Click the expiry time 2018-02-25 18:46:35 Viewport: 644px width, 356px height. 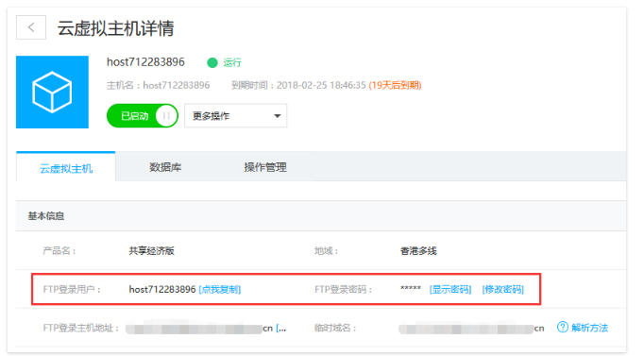pos(321,85)
